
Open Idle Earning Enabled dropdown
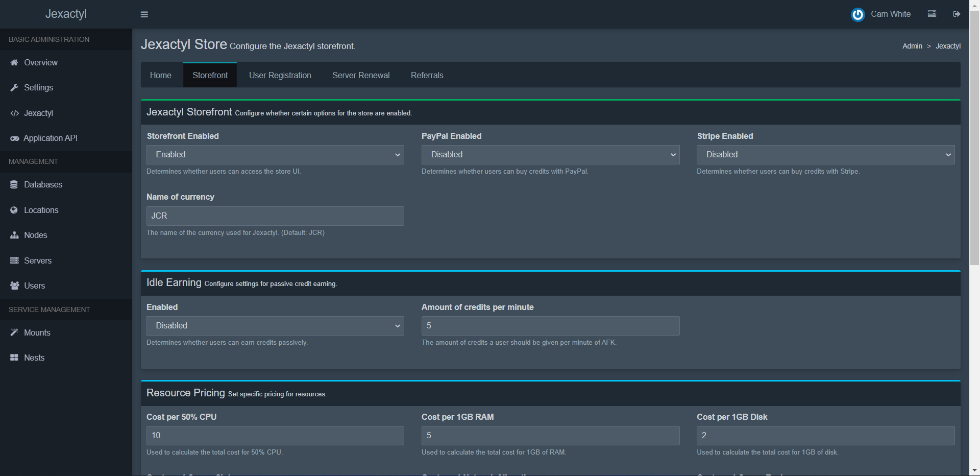275,326
